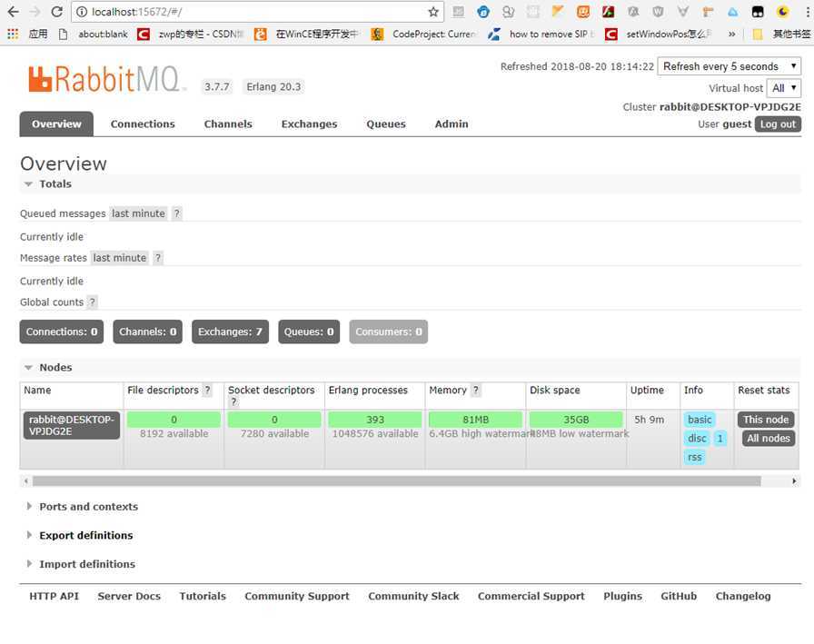814x644 pixels.
Task: Open the Virtual host dropdown
Action: pyautogui.click(x=783, y=88)
